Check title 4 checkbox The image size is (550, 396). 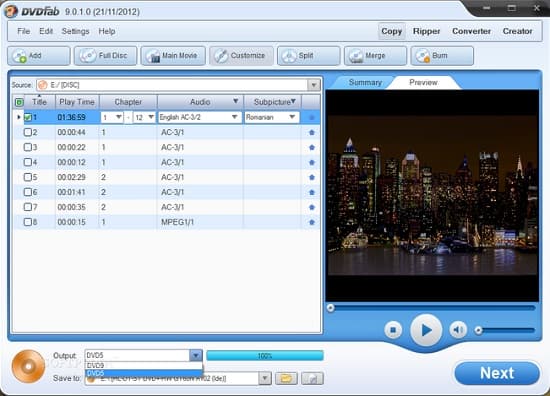[x=27, y=162]
